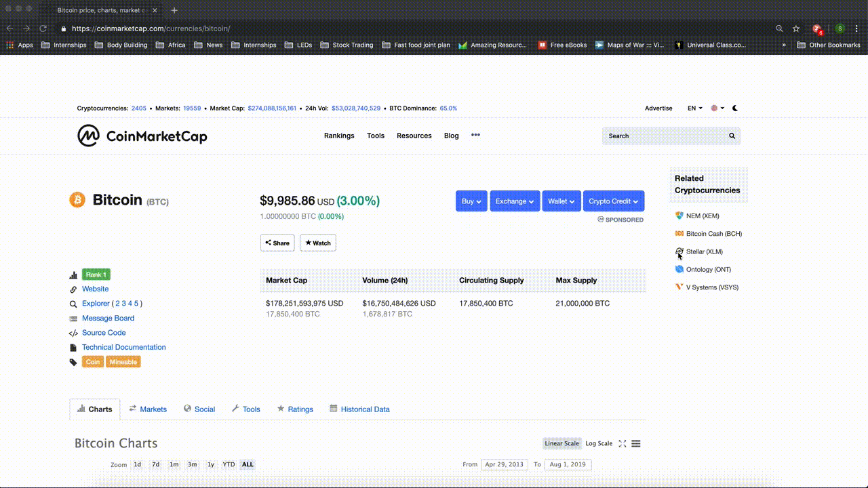
Task: Switch to the Social tab
Action: (199, 409)
